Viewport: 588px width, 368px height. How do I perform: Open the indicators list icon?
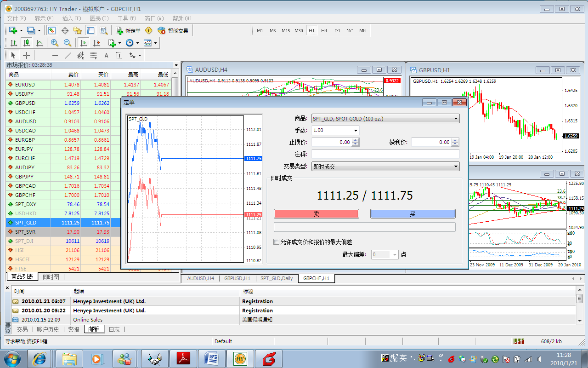pyautogui.click(x=112, y=43)
